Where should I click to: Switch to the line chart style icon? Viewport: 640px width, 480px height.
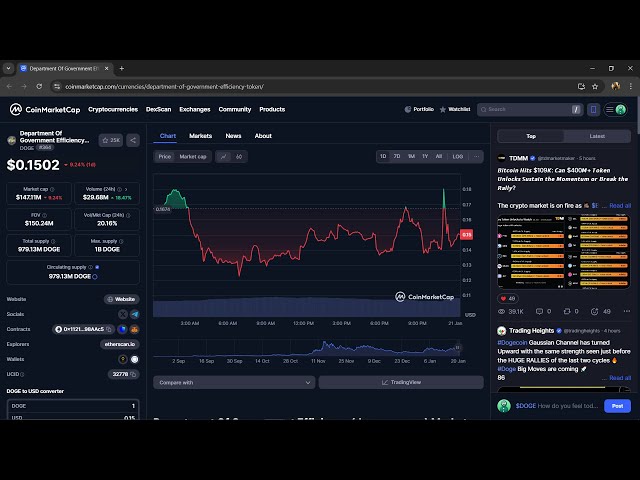(x=223, y=156)
